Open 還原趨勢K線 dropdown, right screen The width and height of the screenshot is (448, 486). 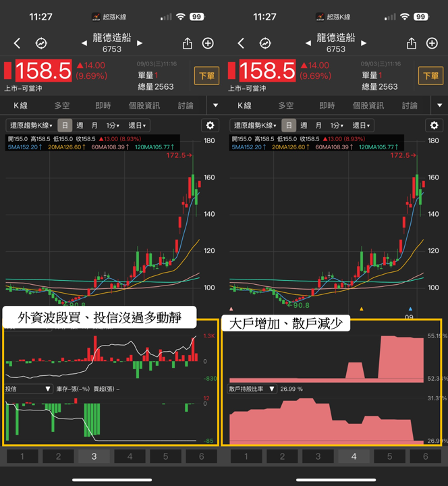[x=255, y=126]
